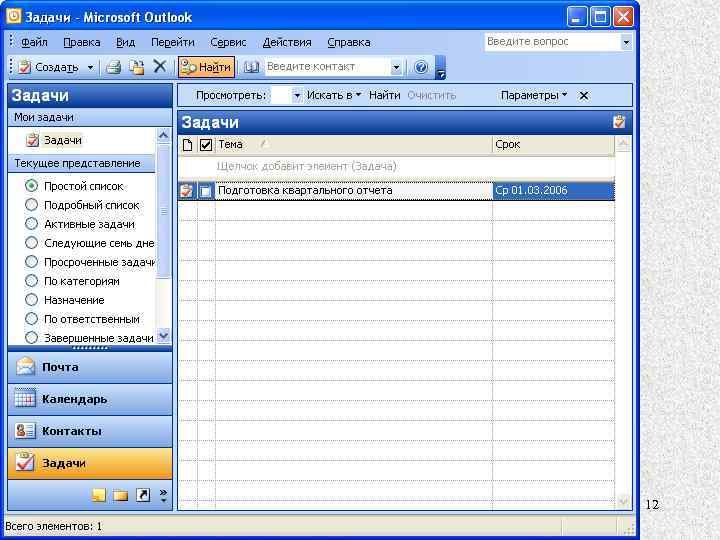The height and width of the screenshot is (540, 720).
Task: Sort by Срок column header
Action: [x=553, y=145]
